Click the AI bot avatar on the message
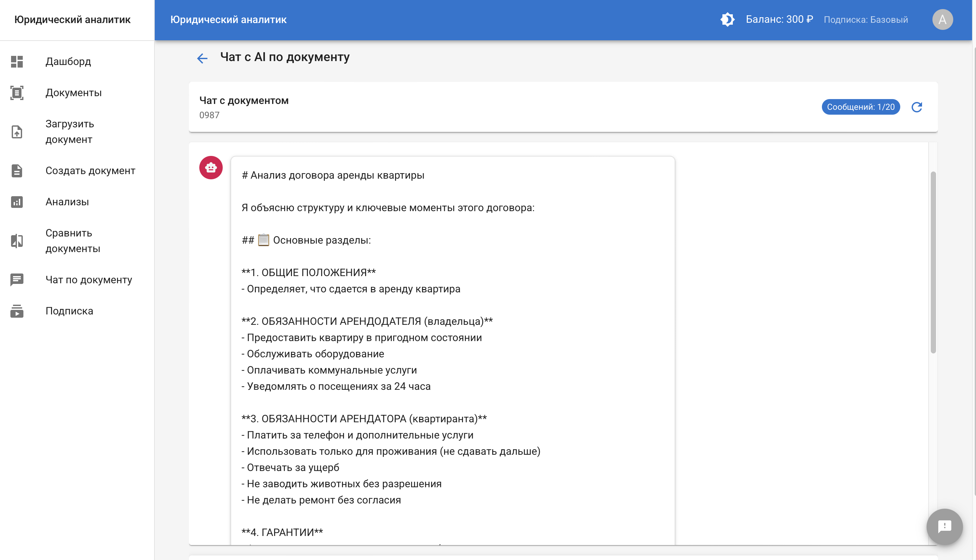976x560 pixels. [x=211, y=167]
